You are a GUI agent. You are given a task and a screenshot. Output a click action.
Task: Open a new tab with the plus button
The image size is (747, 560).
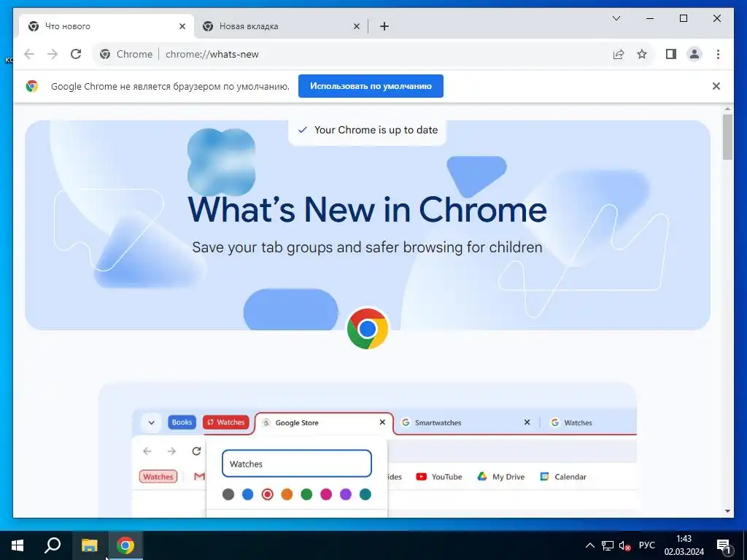(384, 26)
